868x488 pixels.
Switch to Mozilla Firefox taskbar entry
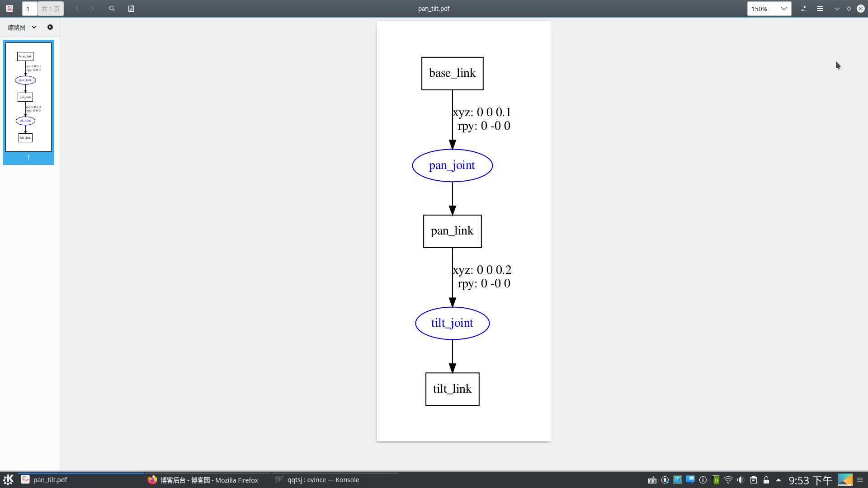click(208, 480)
